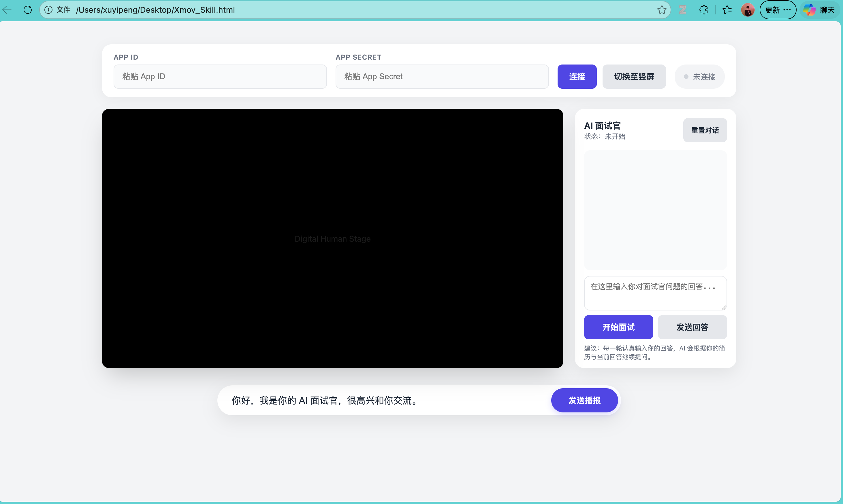This screenshot has height=504, width=843.
Task: Focus the App Secret input field
Action: pyautogui.click(x=442, y=77)
